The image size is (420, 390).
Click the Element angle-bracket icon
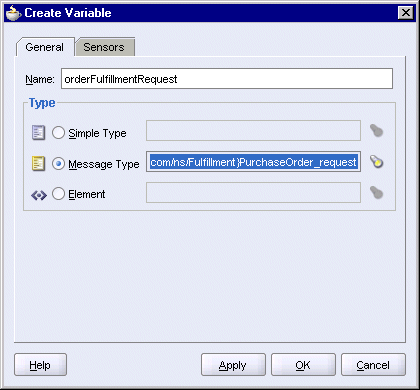point(39,195)
